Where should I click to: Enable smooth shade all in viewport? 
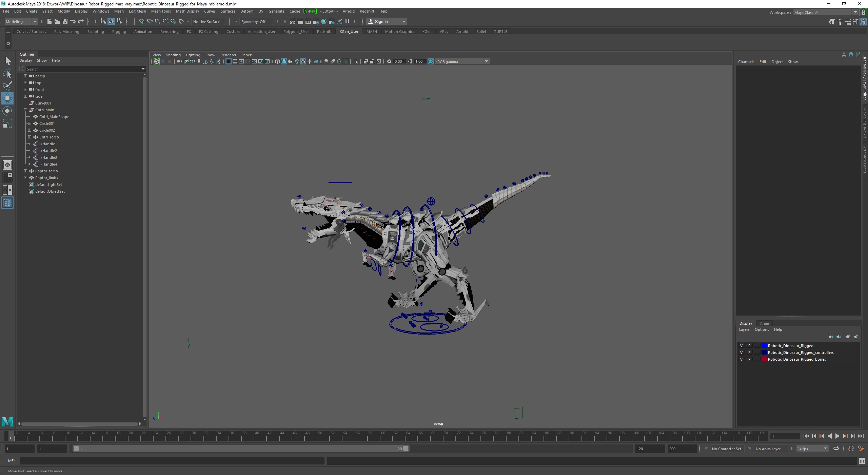(x=284, y=61)
